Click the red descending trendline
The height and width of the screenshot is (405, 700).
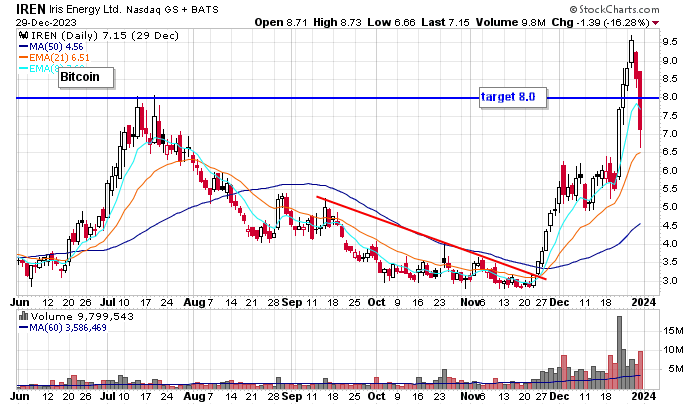click(431, 238)
